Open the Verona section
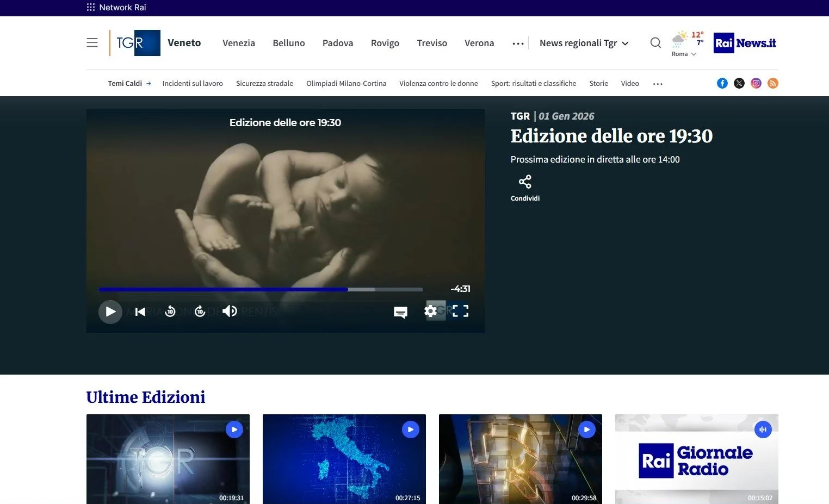This screenshot has width=829, height=504. click(479, 43)
